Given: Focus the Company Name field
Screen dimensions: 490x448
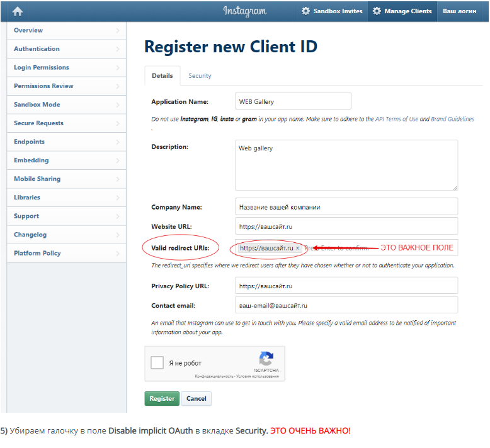Looking at the screenshot, I should [x=346, y=206].
